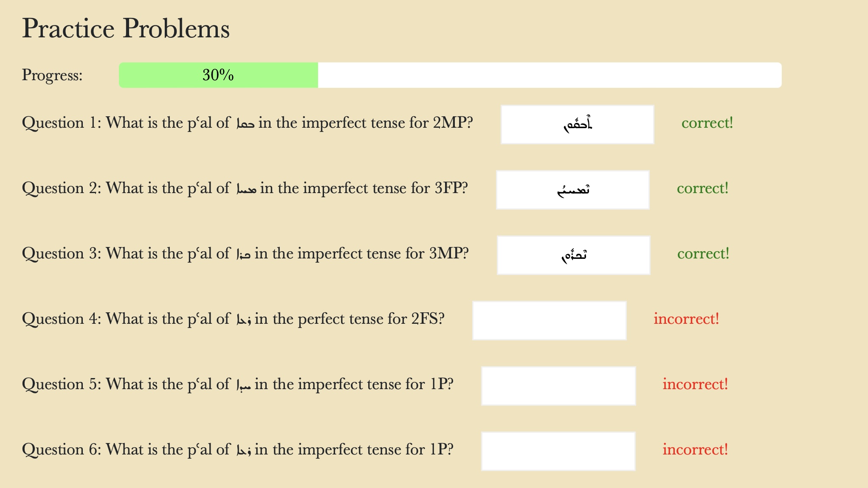Click the answer field for Question 1

577,124
